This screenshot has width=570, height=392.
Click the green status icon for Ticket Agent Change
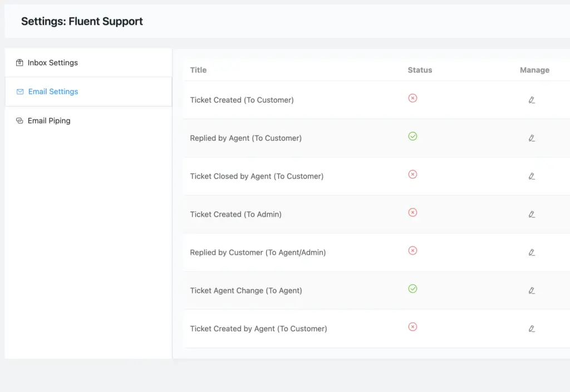(412, 289)
